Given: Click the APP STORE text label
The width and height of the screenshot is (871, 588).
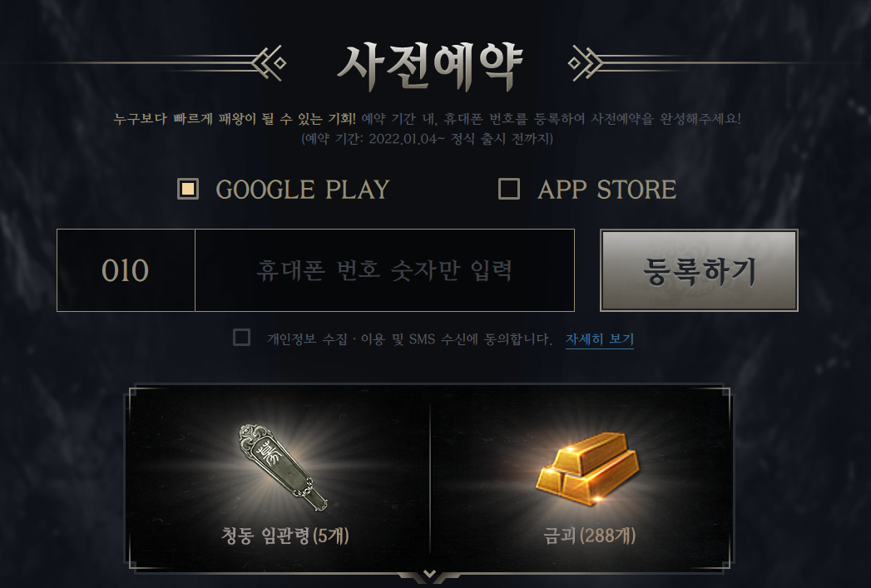Looking at the screenshot, I should click(607, 190).
